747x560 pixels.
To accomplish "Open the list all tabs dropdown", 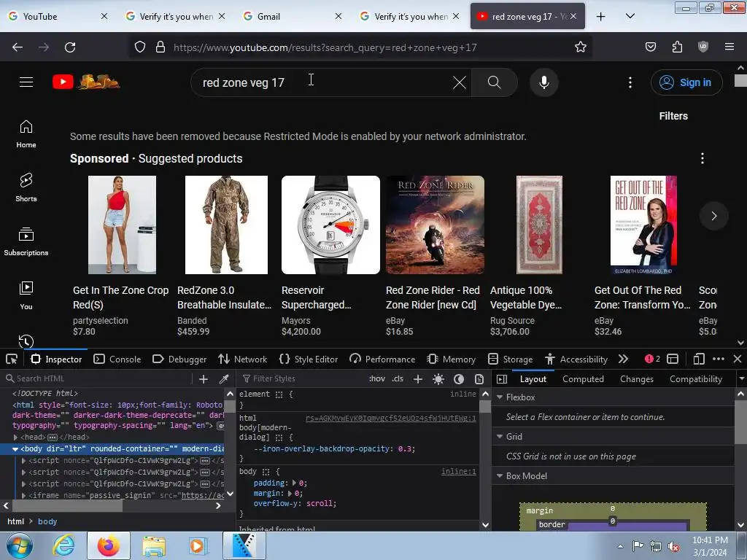I will [630, 16].
